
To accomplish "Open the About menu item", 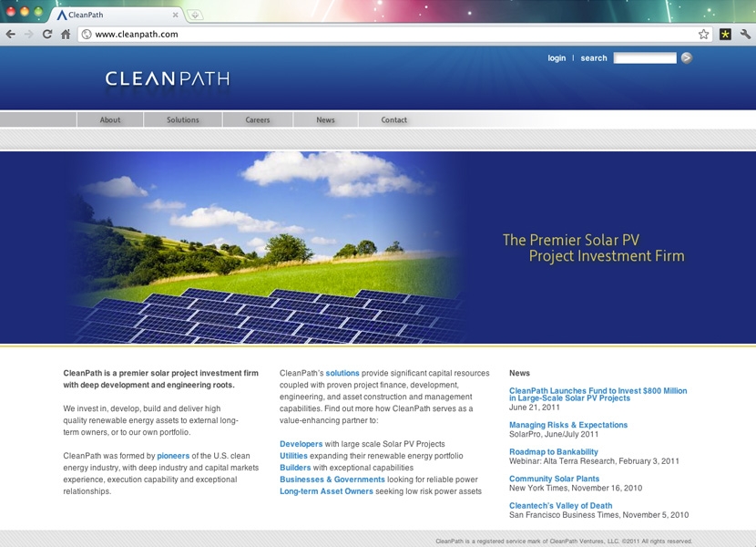I will click(x=110, y=119).
